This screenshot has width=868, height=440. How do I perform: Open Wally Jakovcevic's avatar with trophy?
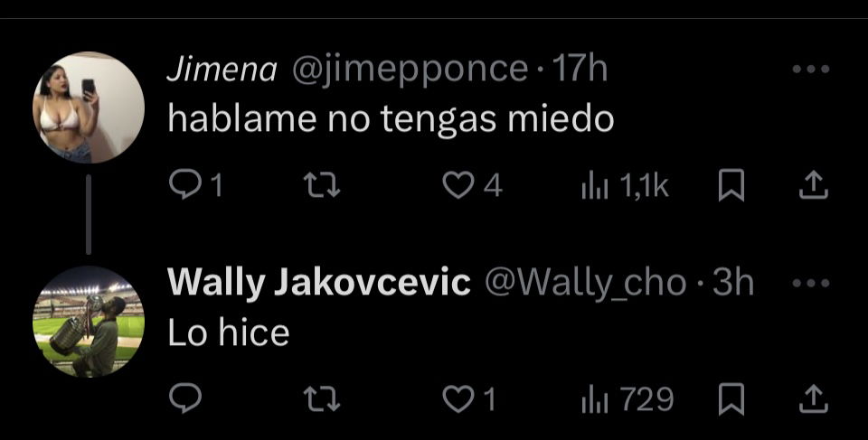pos(89,322)
